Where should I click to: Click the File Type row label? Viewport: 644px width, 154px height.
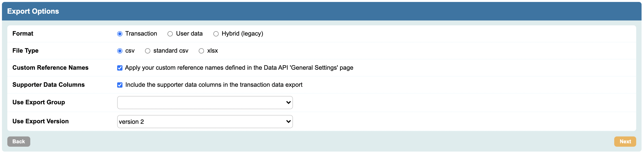(x=25, y=51)
